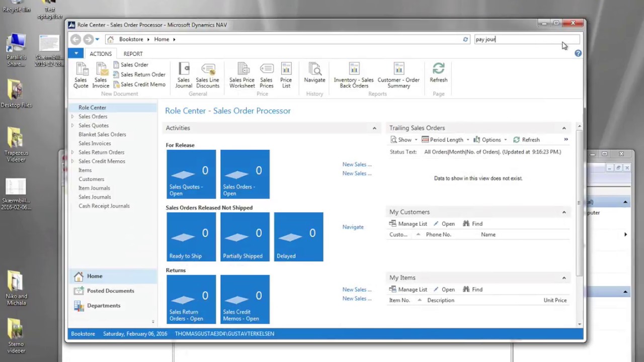
Task: Open the Customers list
Action: click(91, 179)
